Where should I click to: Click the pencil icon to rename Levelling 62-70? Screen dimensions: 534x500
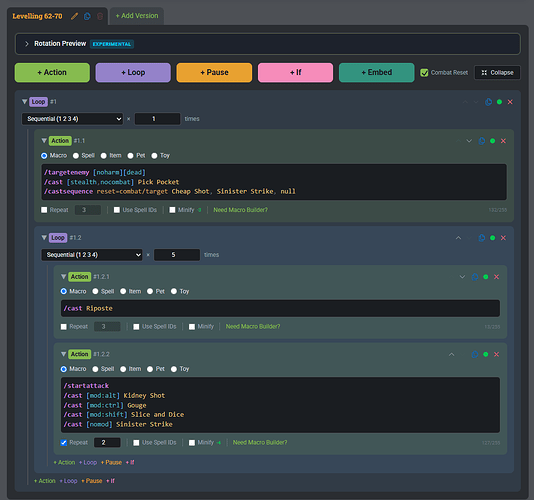click(74, 16)
